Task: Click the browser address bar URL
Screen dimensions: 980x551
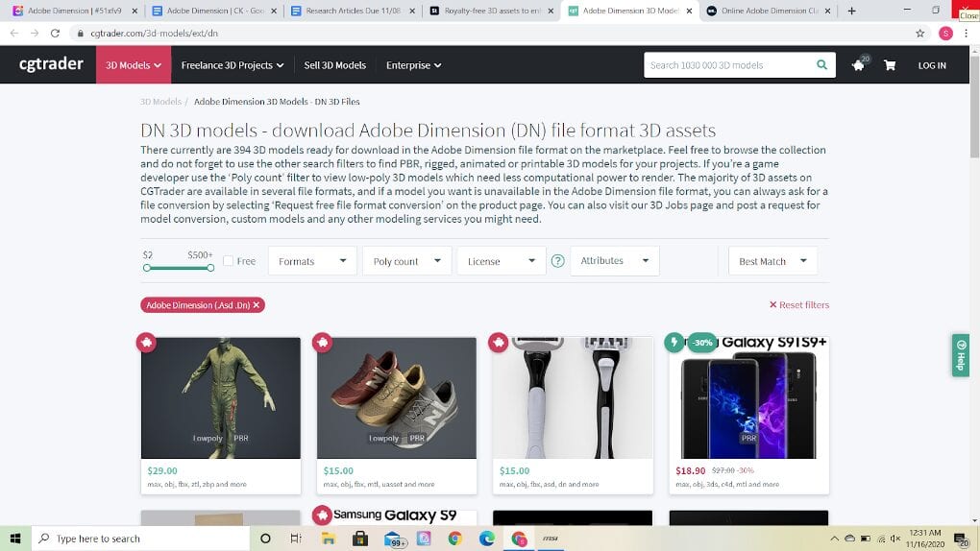Action: pyautogui.click(x=155, y=33)
